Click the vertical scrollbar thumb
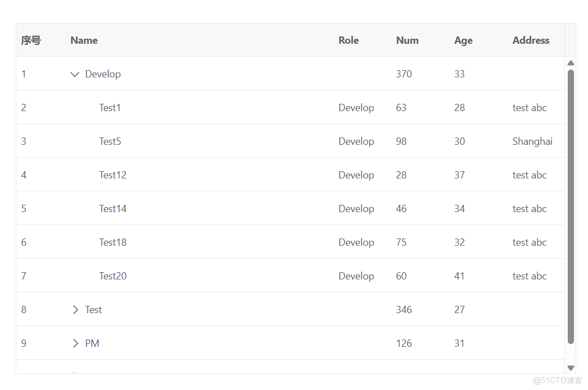 (571, 206)
